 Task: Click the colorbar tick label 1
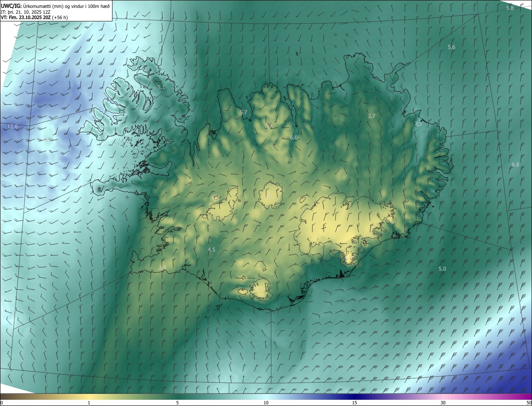click(89, 403)
